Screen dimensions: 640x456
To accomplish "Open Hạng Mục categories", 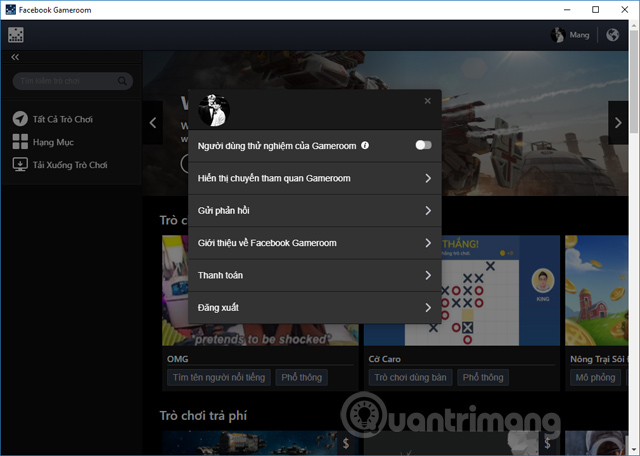I will [x=53, y=142].
